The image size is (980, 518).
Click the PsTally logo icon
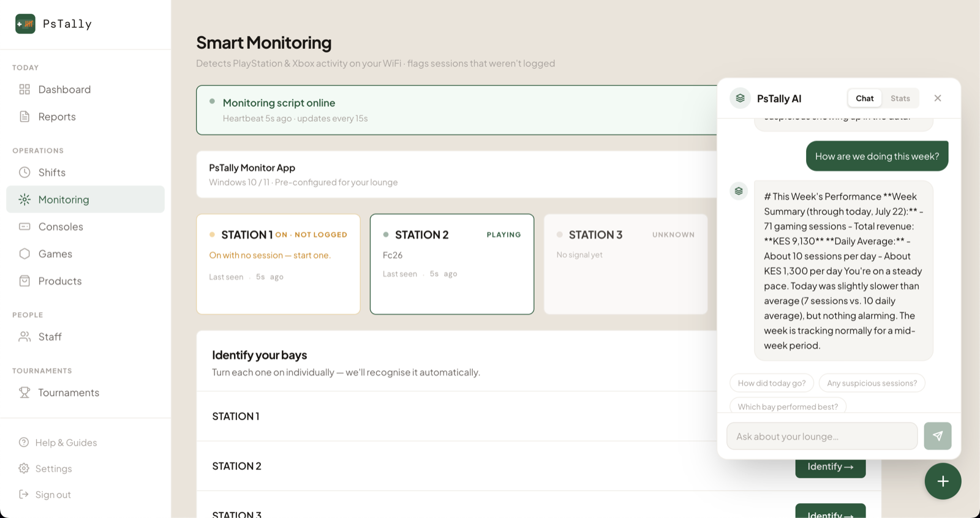tap(25, 24)
